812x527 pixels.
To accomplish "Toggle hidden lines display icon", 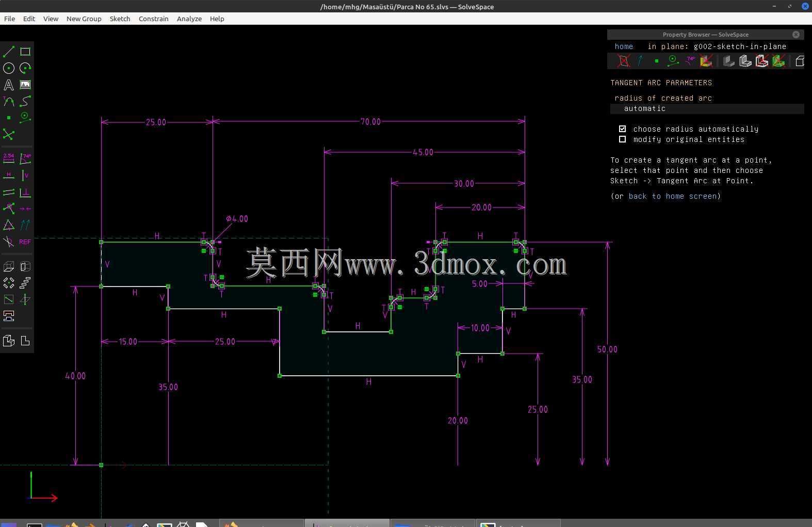I will tap(800, 61).
